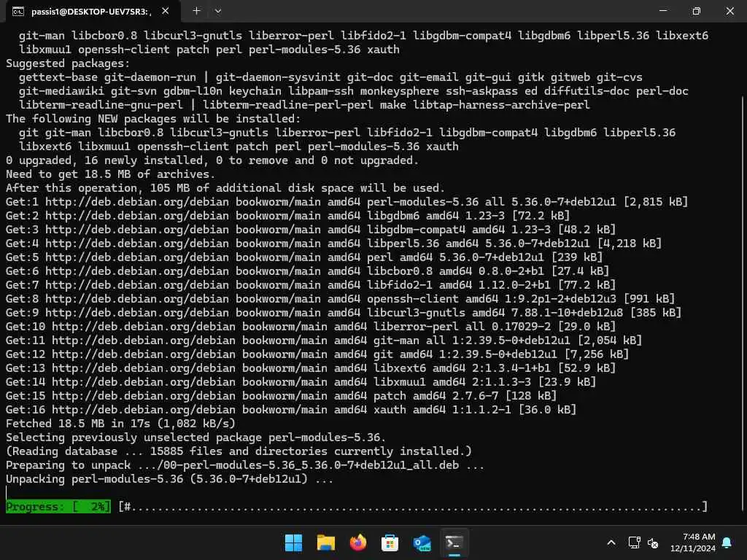Open the Windows Start menu
Image resolution: width=747 pixels, height=560 pixels.
click(293, 542)
